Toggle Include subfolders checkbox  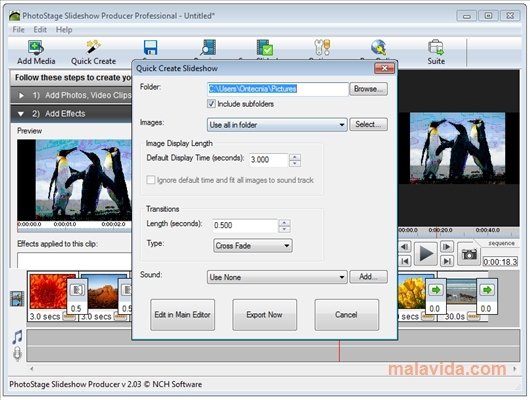(x=211, y=104)
